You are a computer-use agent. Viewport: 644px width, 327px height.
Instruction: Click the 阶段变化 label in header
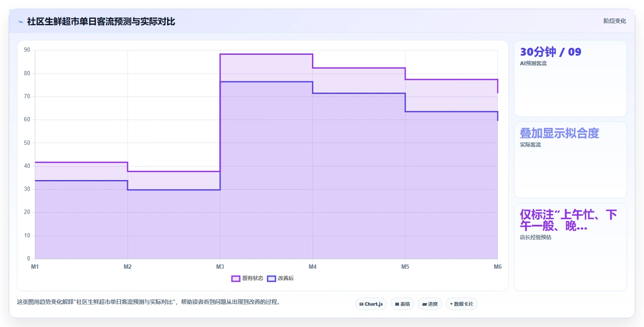click(614, 21)
